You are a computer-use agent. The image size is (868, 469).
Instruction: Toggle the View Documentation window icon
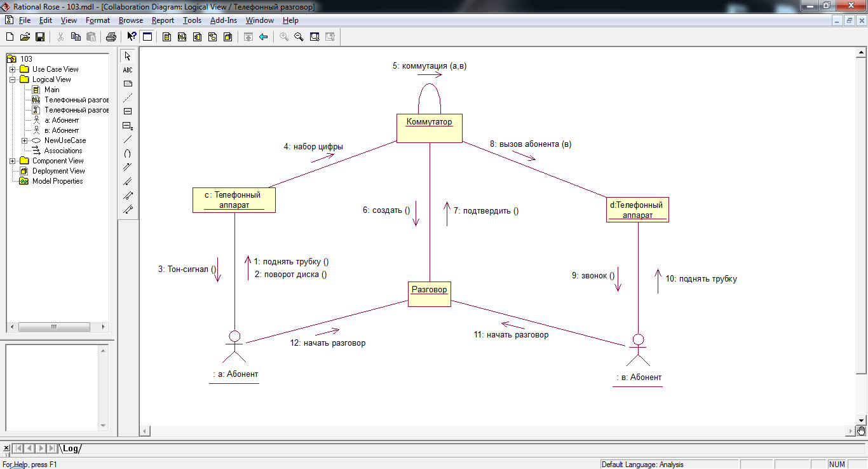click(147, 37)
